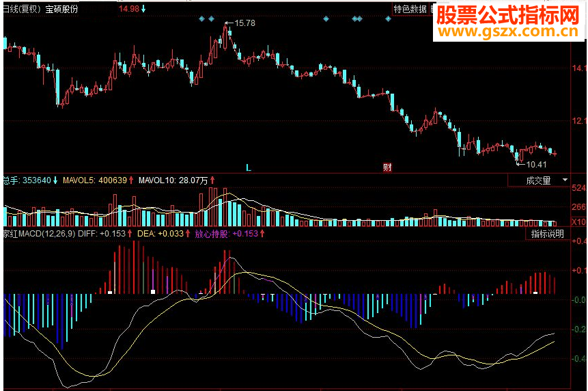Open the 成交量 indicator dropdown
The image size is (588, 391).
click(x=539, y=180)
